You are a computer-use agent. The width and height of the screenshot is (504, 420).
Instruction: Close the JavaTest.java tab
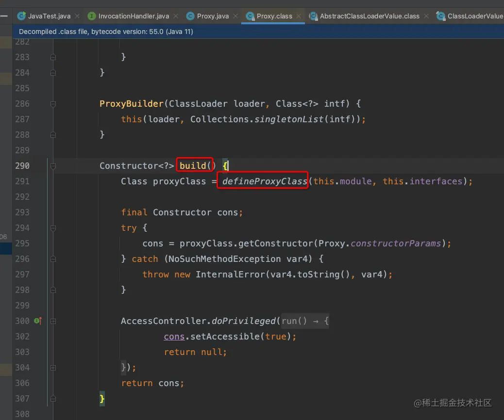click(77, 16)
